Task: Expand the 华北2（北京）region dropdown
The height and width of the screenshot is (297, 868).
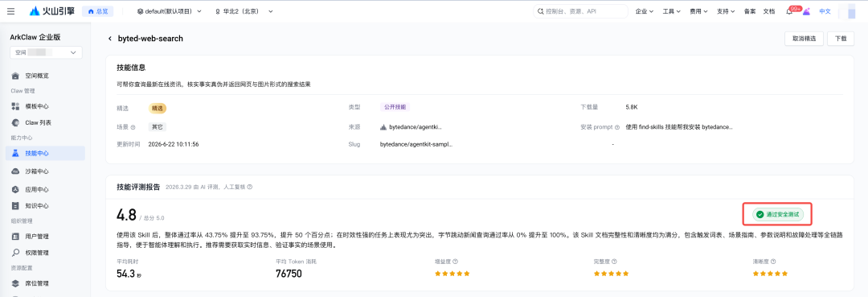Action: click(244, 11)
